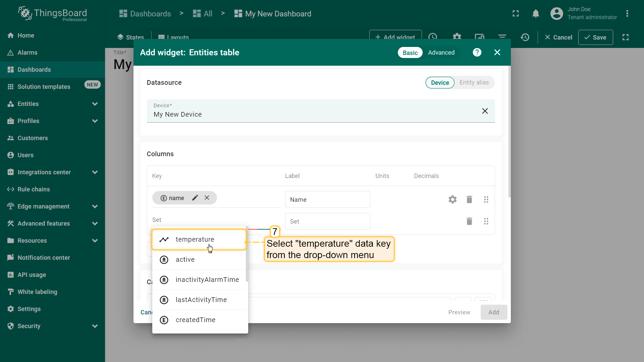This screenshot has width=644, height=362.
Task: Switch to Advanced widget mode
Action: pos(441,53)
